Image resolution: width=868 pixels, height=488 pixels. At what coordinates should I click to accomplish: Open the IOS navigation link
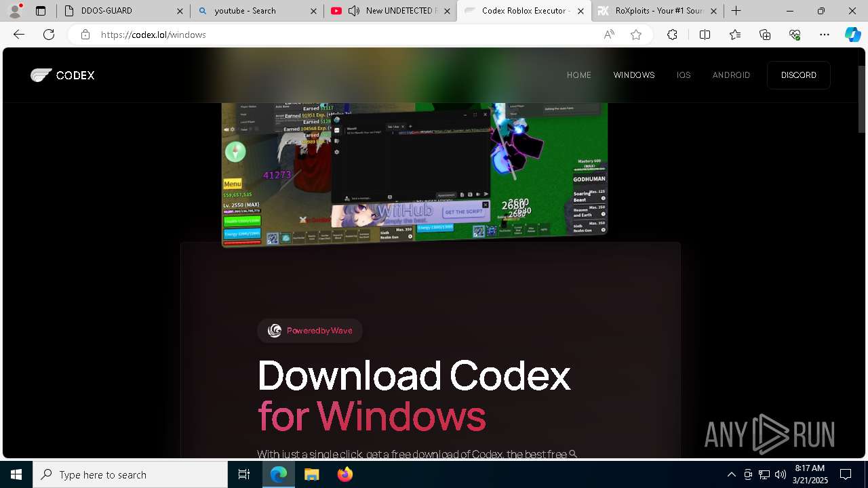684,75
